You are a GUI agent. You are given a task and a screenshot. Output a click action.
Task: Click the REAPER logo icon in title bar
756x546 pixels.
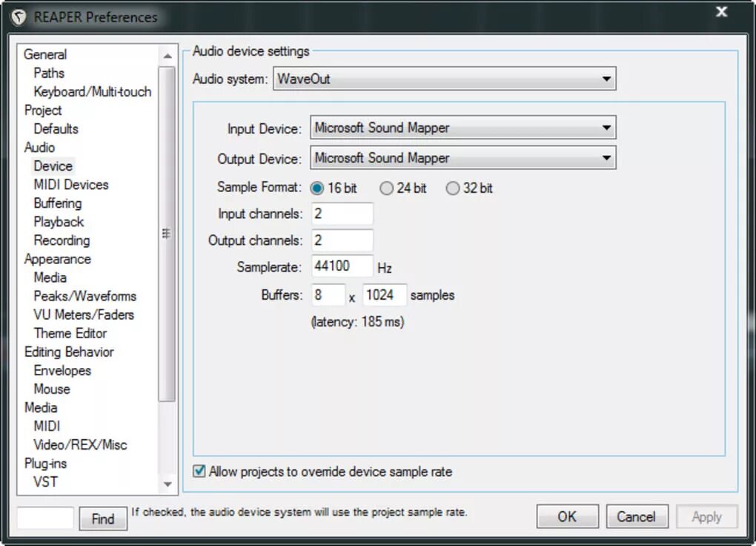pos(19,17)
